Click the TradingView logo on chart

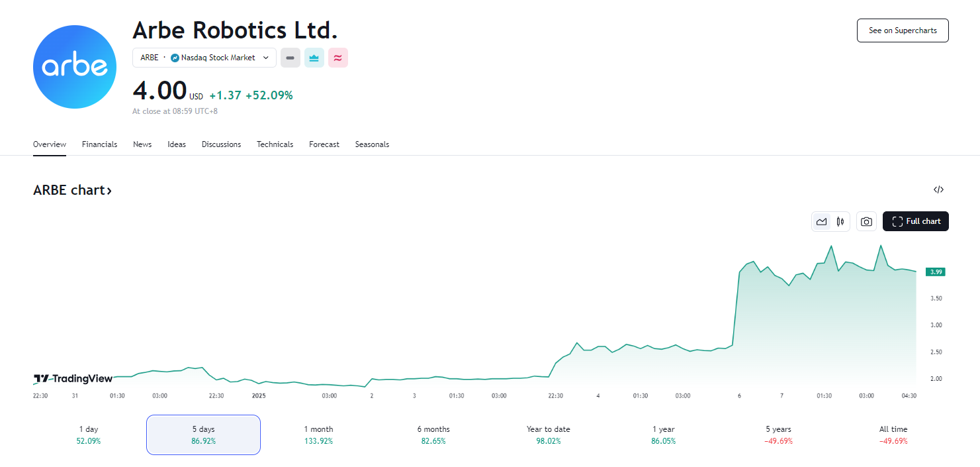point(73,379)
